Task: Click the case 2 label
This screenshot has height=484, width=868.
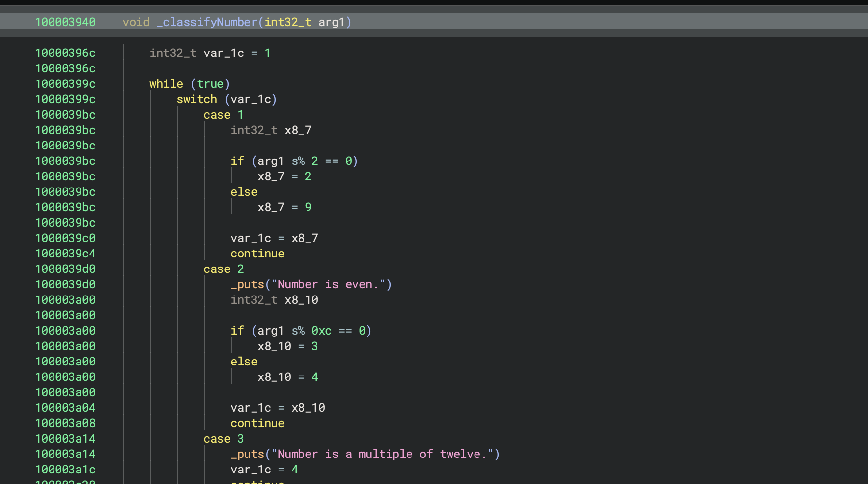Action: pyautogui.click(x=223, y=269)
